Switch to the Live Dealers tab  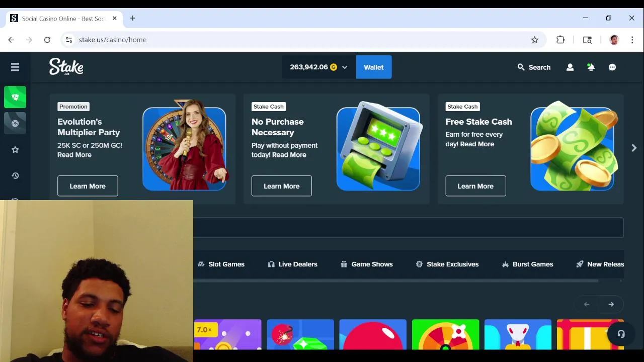point(292,264)
